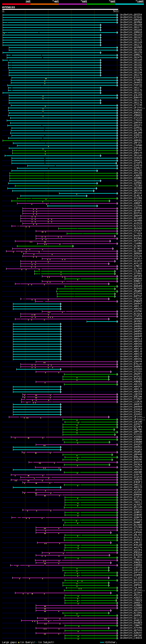
Task: Open hit 'UniRef100_P49726'
Action: point(131,85)
